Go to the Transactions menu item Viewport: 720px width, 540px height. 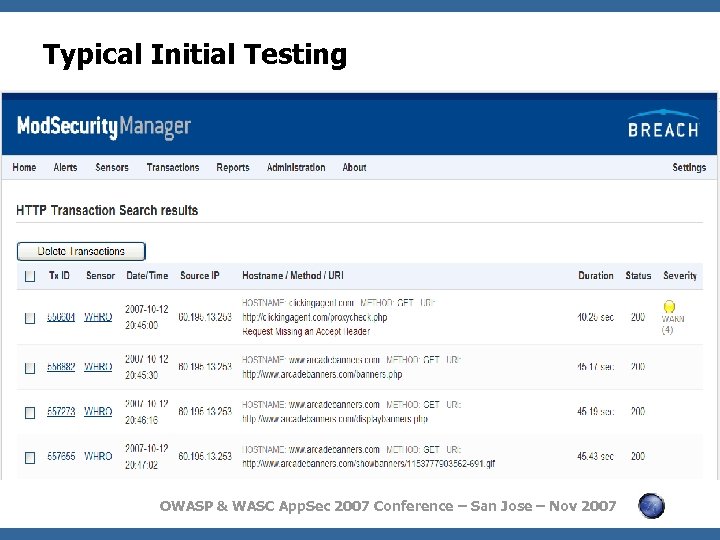tap(173, 167)
